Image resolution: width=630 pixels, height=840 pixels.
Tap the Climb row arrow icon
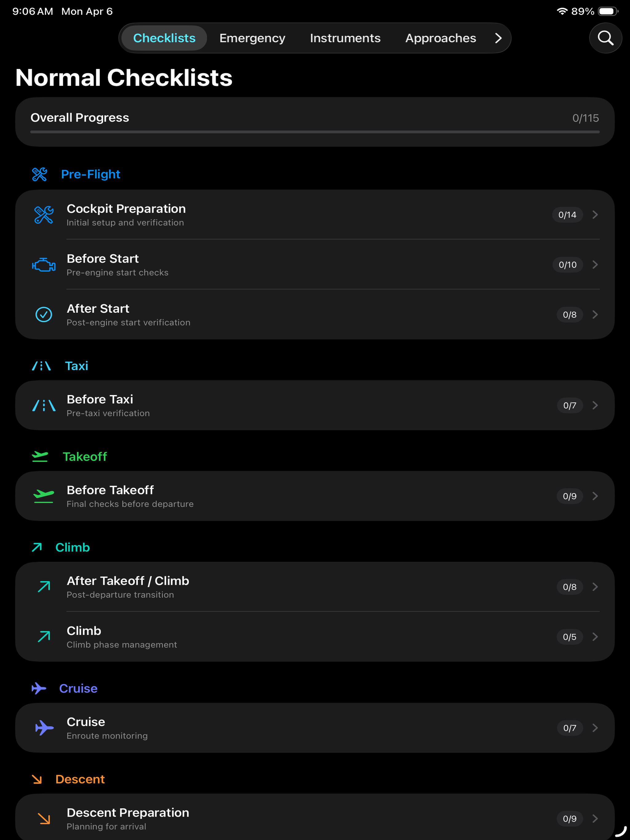point(44,636)
